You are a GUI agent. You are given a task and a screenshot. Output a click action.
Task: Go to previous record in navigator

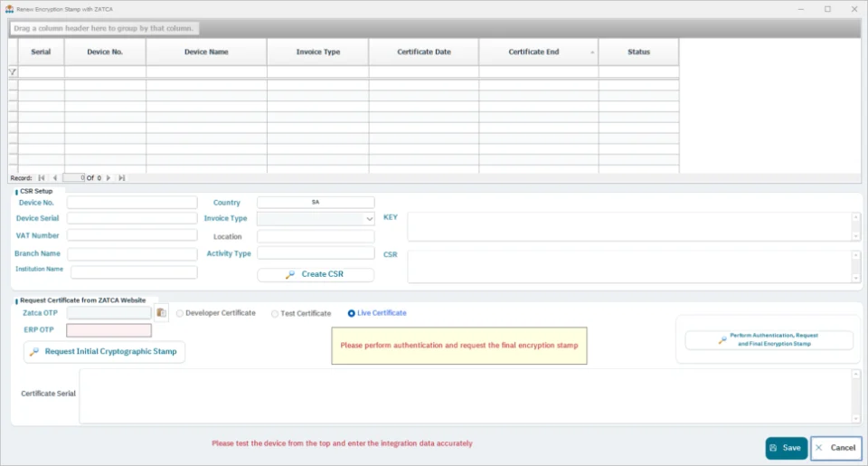click(54, 178)
